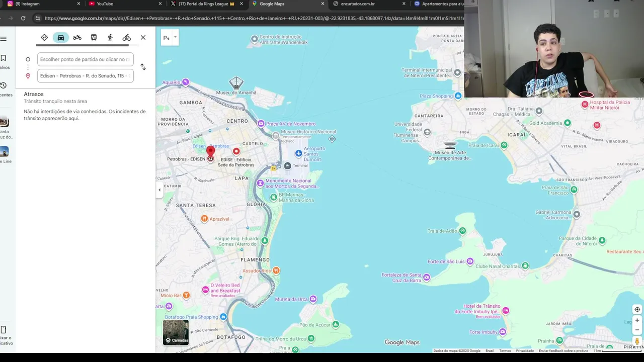Click the Gold Academia pin
The image size is (644, 362).
pos(568,123)
